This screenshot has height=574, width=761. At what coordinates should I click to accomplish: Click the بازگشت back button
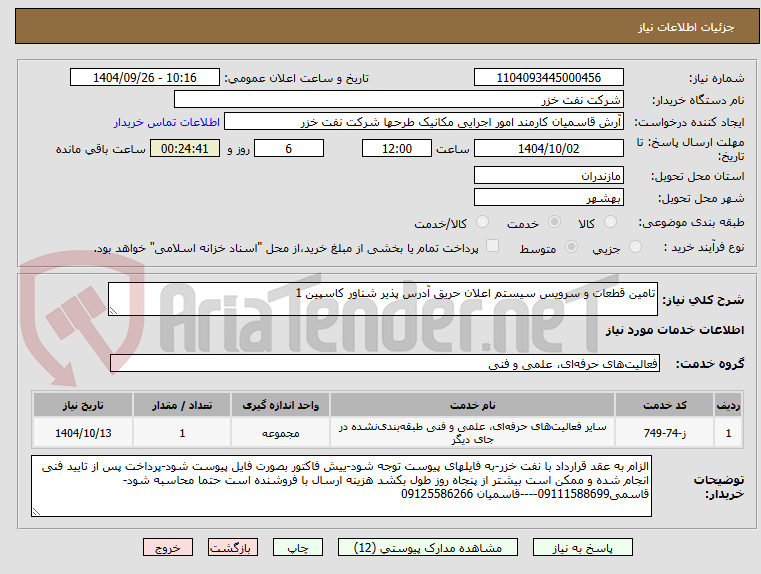232,547
